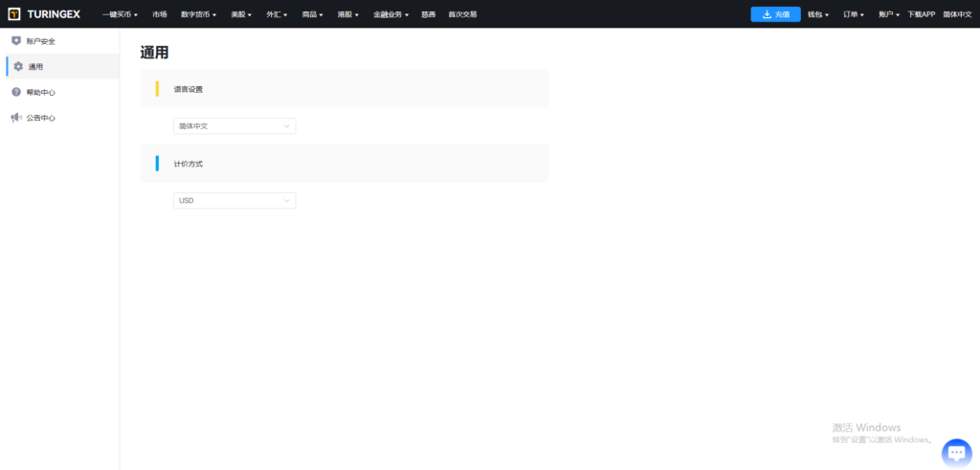Click the 公告中心 megaphone icon
980x470 pixels.
click(x=16, y=118)
